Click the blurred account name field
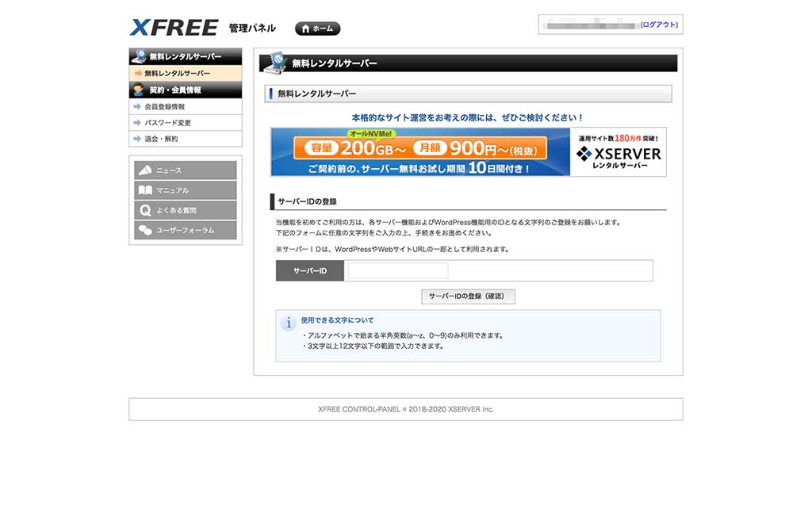The width and height of the screenshot is (812, 513). [591, 25]
